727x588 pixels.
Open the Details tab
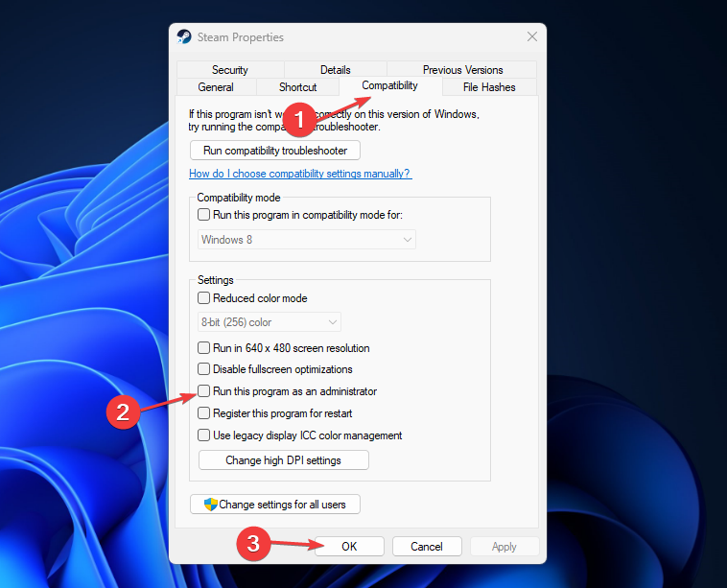tap(336, 70)
